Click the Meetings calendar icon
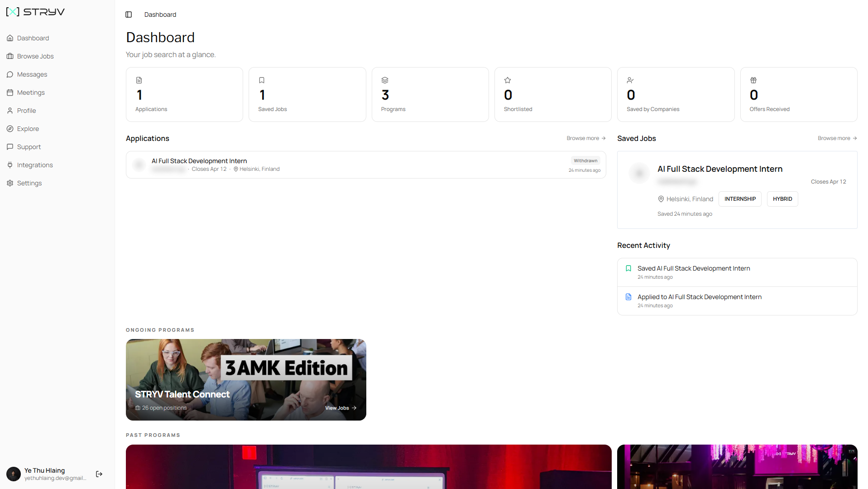868x489 pixels. [10, 92]
